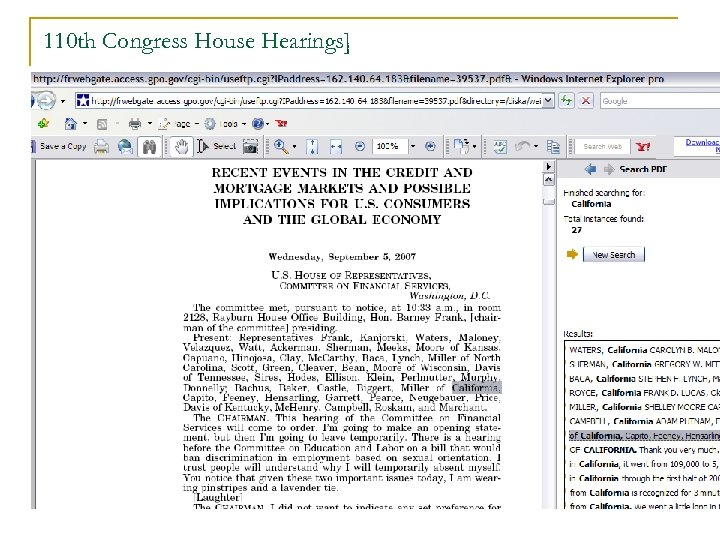Click the Fit Width icon

pyautogui.click(x=336, y=147)
